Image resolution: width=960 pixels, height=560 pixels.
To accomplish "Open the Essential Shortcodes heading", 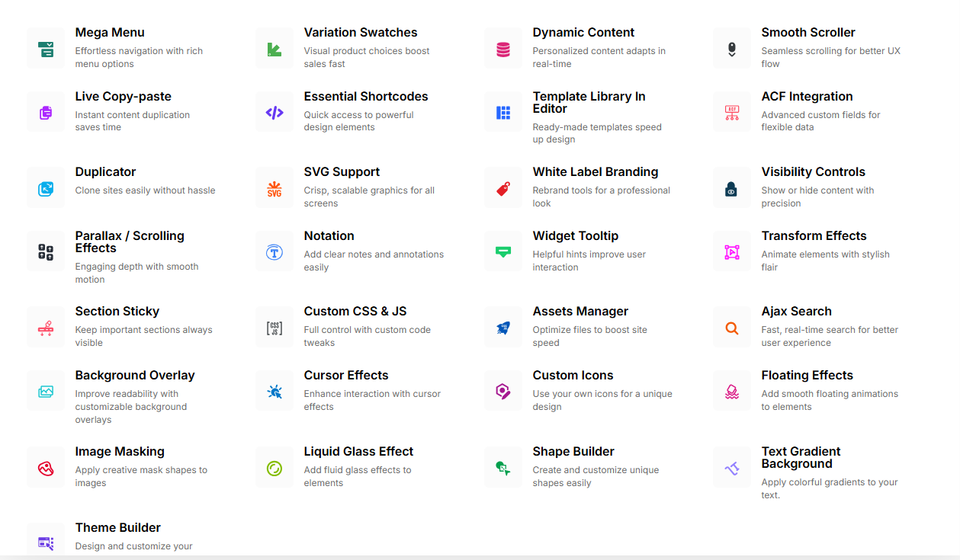I will coord(366,97).
